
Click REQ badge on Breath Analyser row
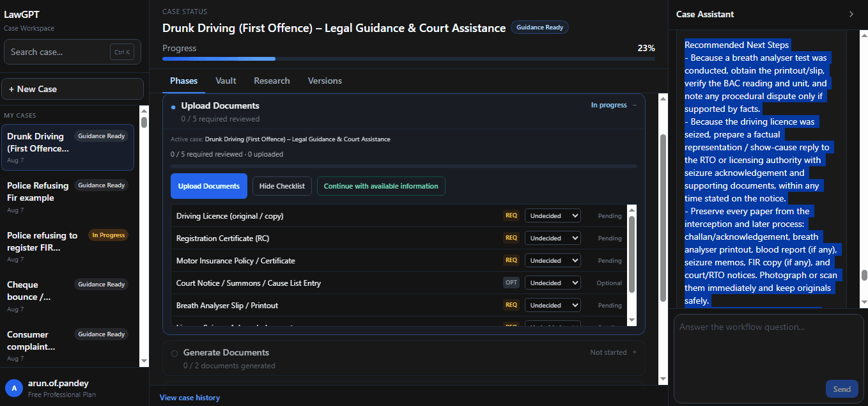pos(511,305)
